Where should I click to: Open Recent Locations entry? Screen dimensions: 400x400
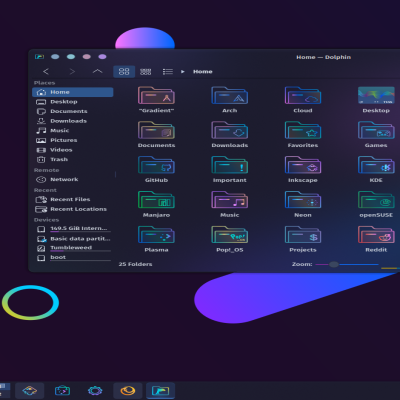[x=73, y=209]
